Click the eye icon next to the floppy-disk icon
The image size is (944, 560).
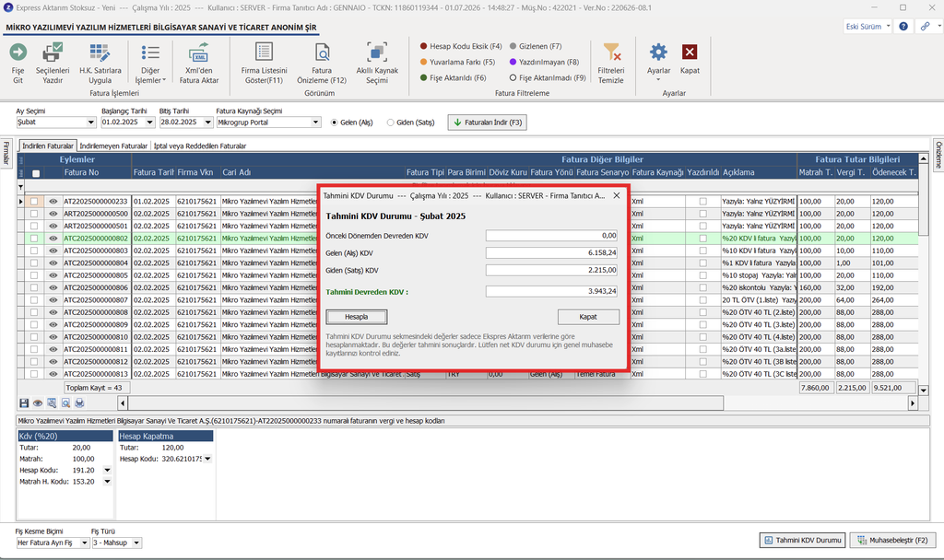click(x=38, y=403)
